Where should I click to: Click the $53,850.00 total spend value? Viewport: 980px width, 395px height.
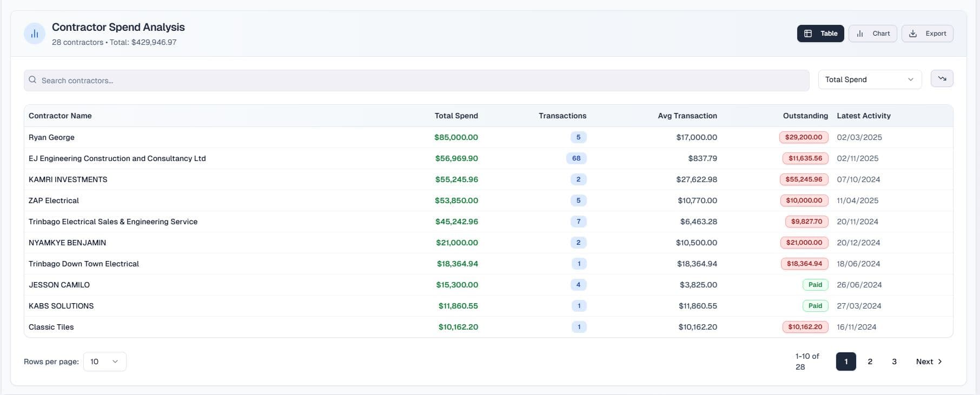click(x=456, y=200)
